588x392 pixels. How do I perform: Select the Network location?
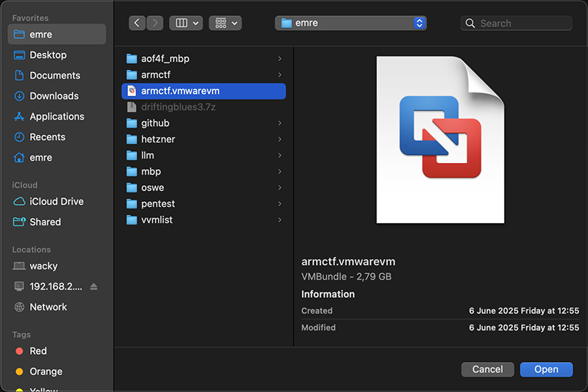(48, 307)
